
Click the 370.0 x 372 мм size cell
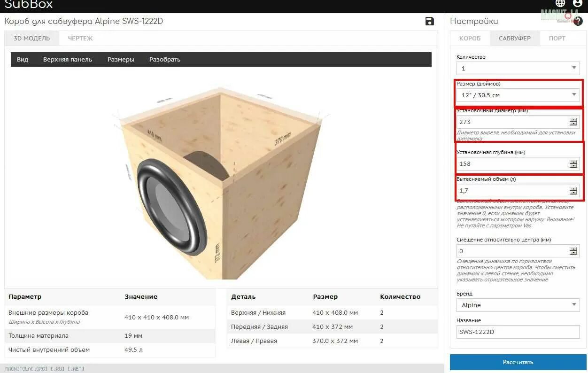[x=335, y=341]
